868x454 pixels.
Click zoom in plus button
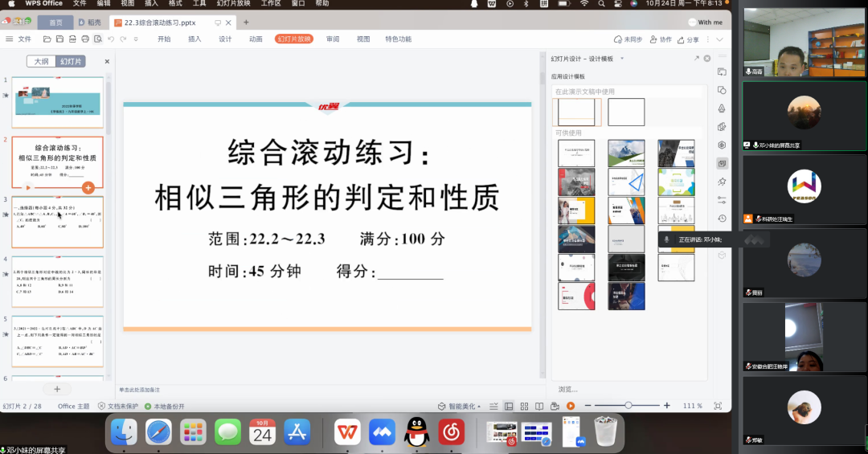click(667, 406)
